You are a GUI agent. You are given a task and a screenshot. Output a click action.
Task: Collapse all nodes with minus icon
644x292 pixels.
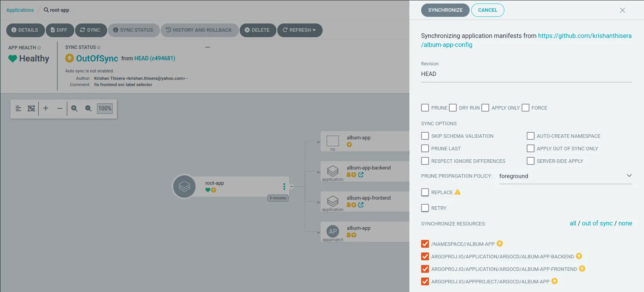(60, 108)
